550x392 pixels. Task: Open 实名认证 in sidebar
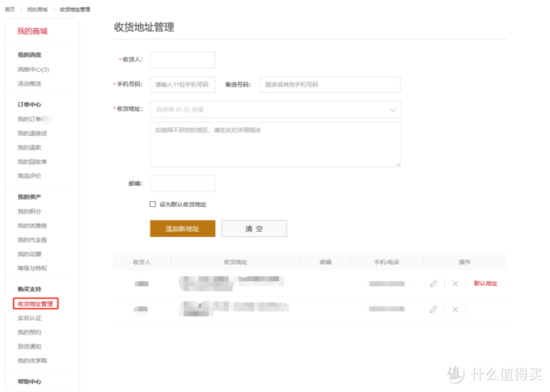pyautogui.click(x=29, y=318)
